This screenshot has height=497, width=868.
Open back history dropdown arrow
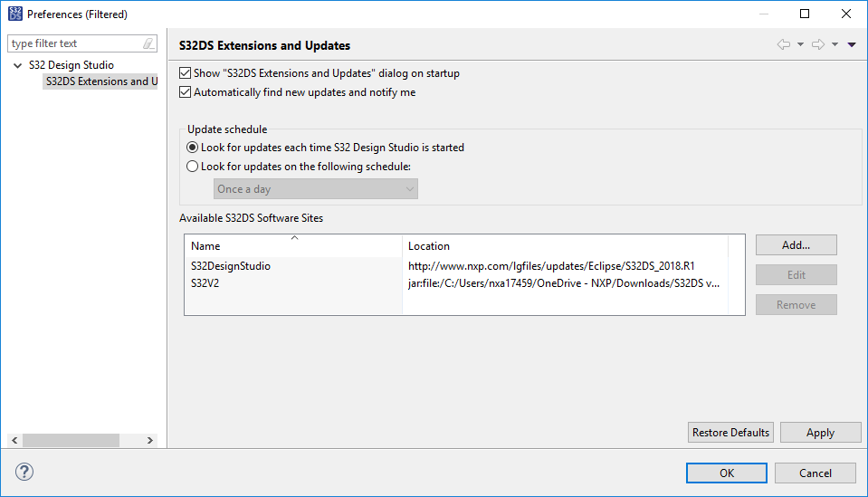click(x=801, y=45)
